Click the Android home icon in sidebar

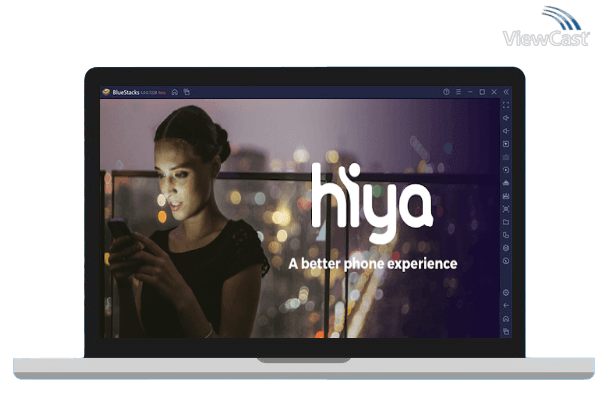[506, 319]
